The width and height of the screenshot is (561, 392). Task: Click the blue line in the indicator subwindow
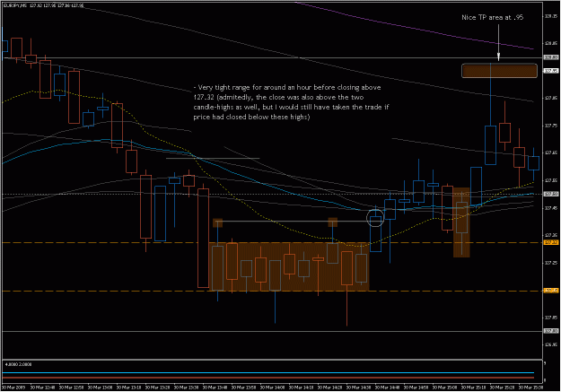tap(268, 372)
